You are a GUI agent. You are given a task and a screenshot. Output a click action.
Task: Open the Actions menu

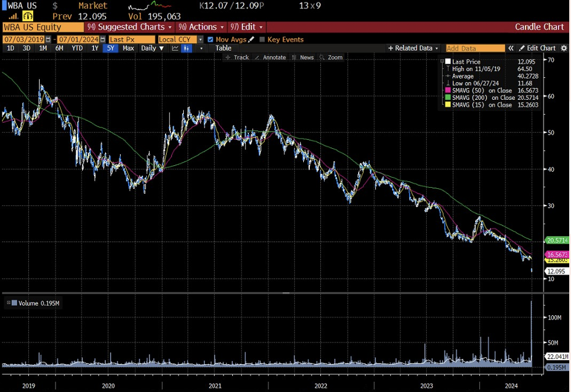click(201, 27)
